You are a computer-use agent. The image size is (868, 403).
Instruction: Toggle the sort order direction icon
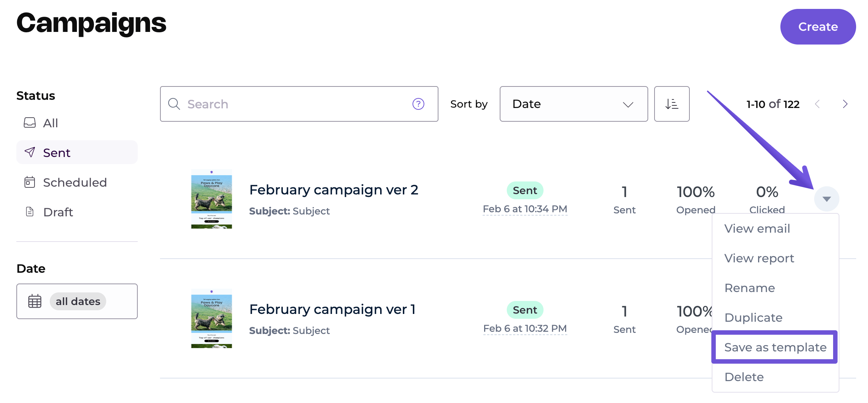pyautogui.click(x=671, y=104)
